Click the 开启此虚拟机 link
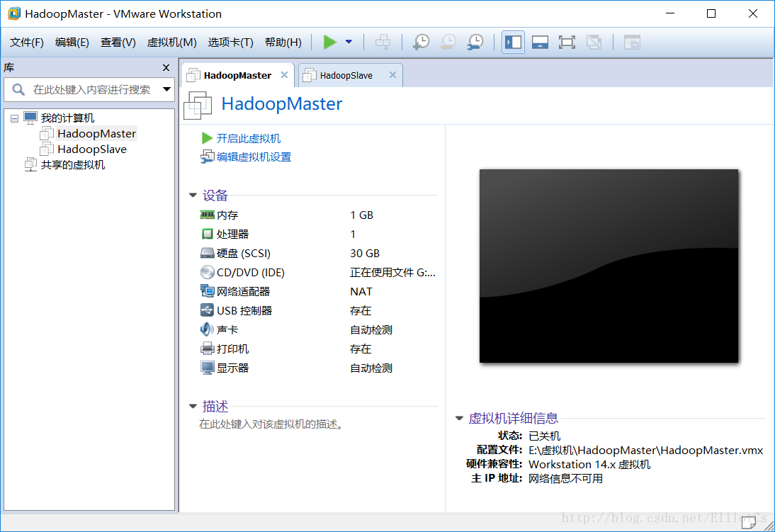775x532 pixels. (248, 138)
